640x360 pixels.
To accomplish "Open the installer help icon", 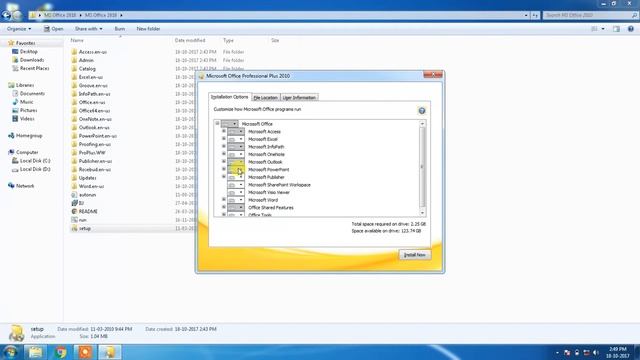I will tap(422, 111).
